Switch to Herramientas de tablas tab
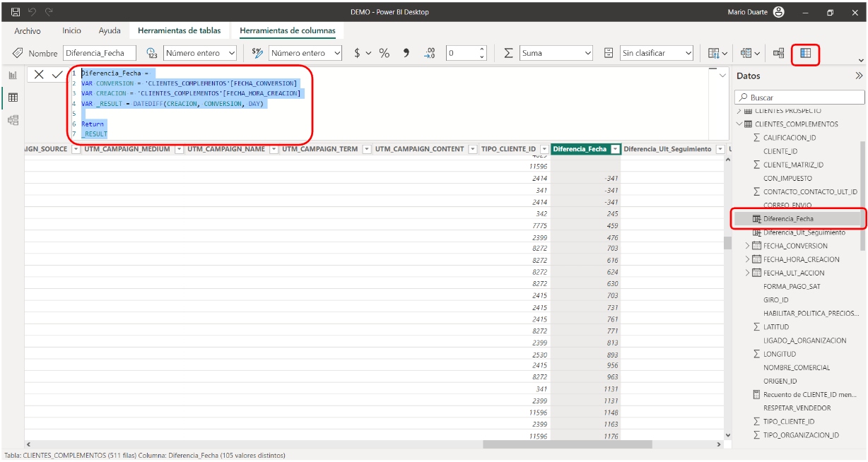The image size is (868, 462). [179, 31]
